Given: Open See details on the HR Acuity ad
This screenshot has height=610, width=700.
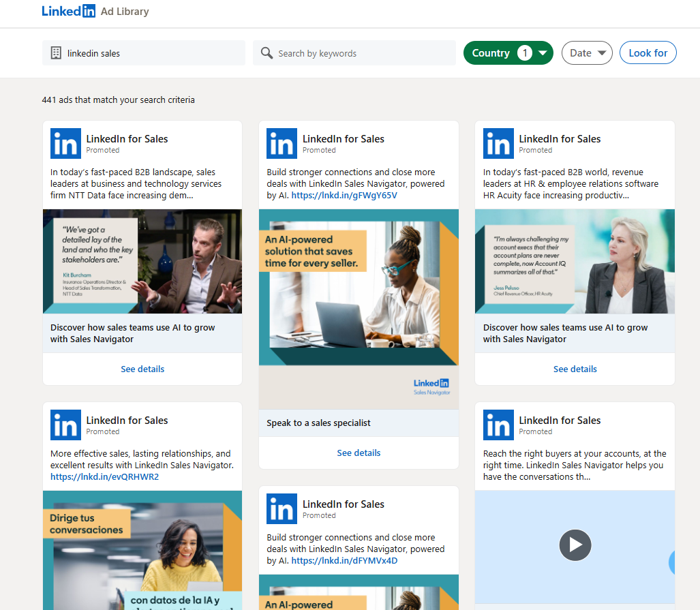Looking at the screenshot, I should [x=575, y=369].
